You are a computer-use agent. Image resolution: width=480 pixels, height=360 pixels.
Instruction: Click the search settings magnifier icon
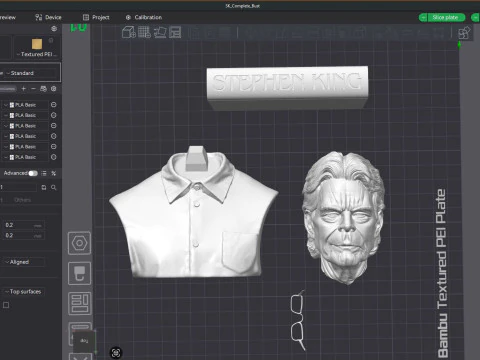point(54,188)
